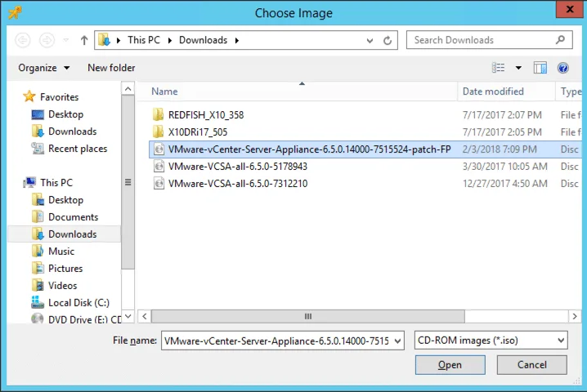
Task: Toggle the preview pane icon
Action: [540, 68]
